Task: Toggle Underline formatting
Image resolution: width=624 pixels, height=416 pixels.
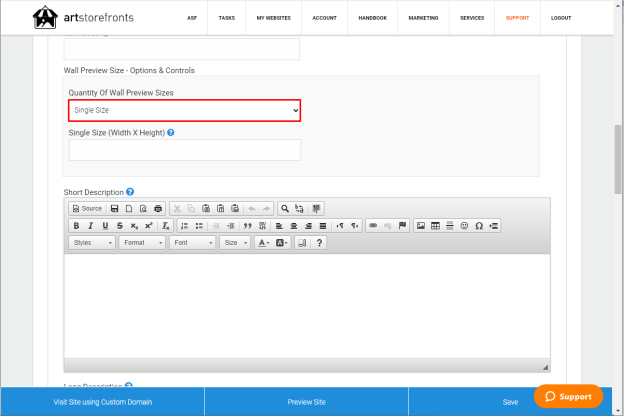Action: (x=105, y=226)
